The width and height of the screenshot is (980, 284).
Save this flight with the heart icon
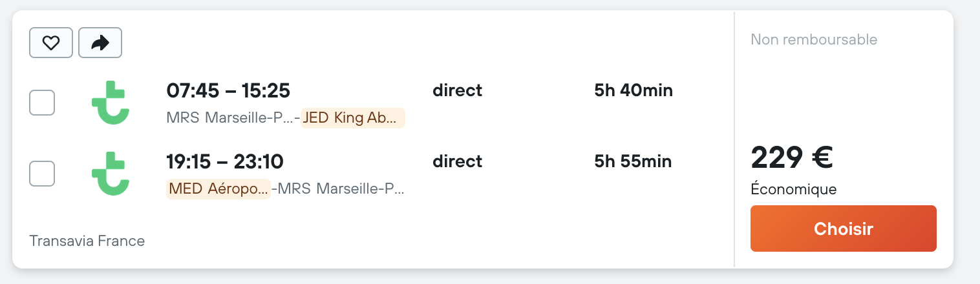point(51,43)
